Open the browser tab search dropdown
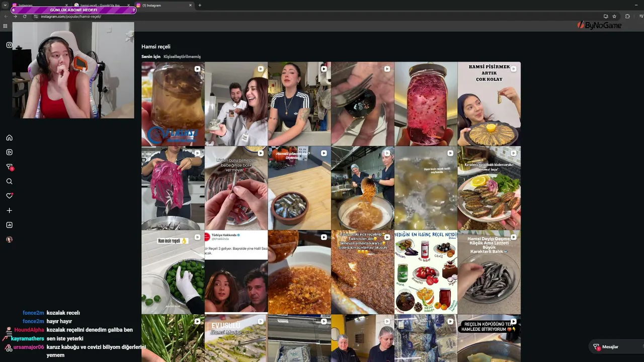The height and width of the screenshot is (362, 644). click(x=5, y=5)
